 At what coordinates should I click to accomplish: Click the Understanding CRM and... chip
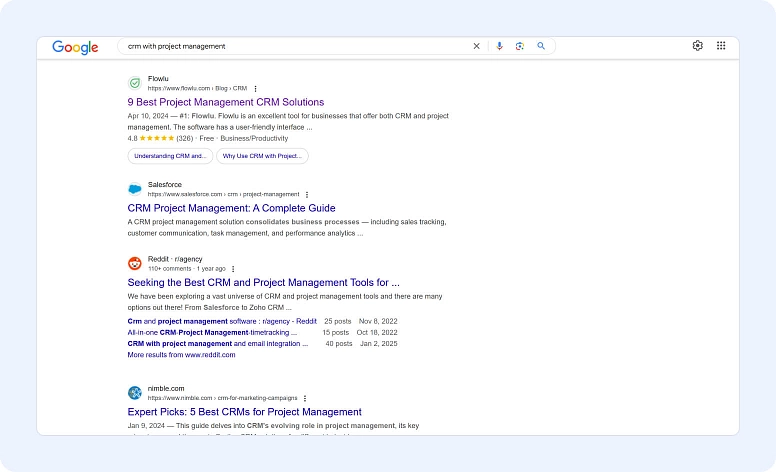170,156
